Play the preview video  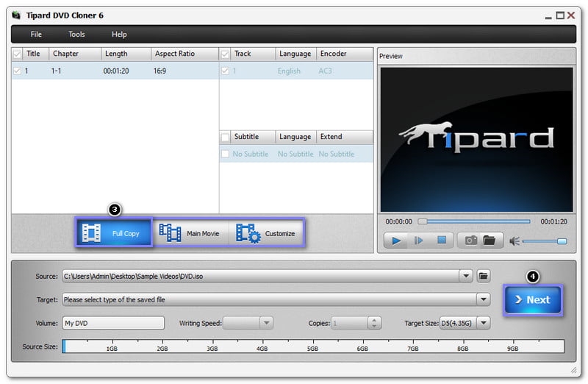(x=395, y=241)
